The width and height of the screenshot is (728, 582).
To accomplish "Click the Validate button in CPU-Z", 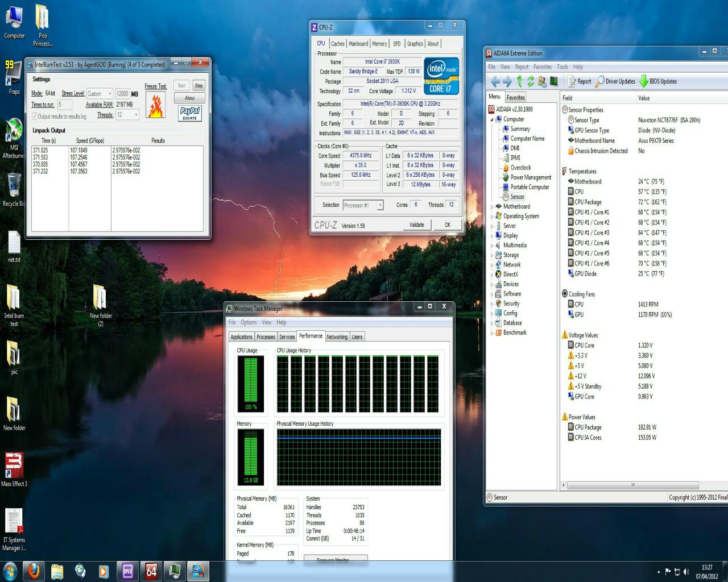I will 416,225.
